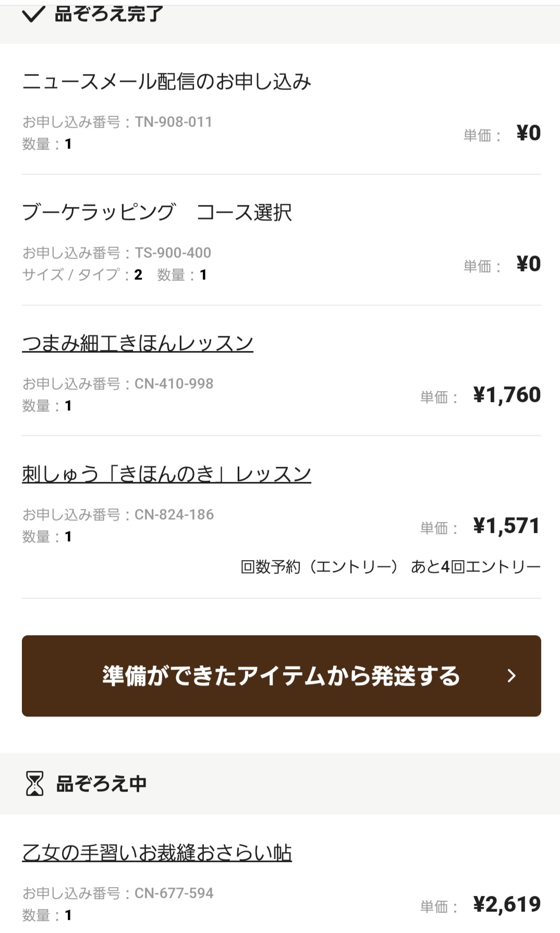This screenshot has width=560, height=933.
Task: Select ニュースメール配信のお申し込み item title
Action: pyautogui.click(x=167, y=82)
